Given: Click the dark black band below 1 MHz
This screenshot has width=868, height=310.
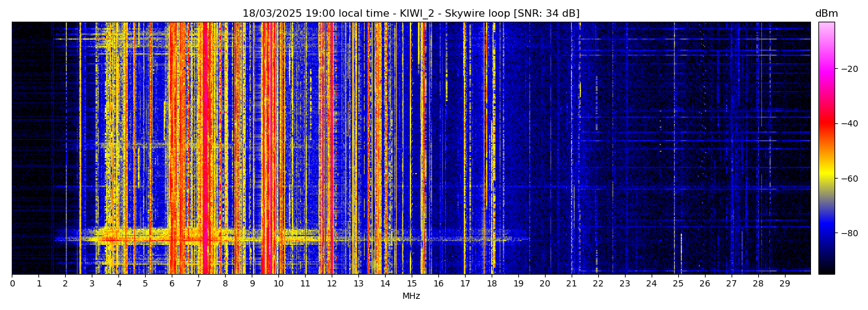Looking at the screenshot, I should (28, 149).
